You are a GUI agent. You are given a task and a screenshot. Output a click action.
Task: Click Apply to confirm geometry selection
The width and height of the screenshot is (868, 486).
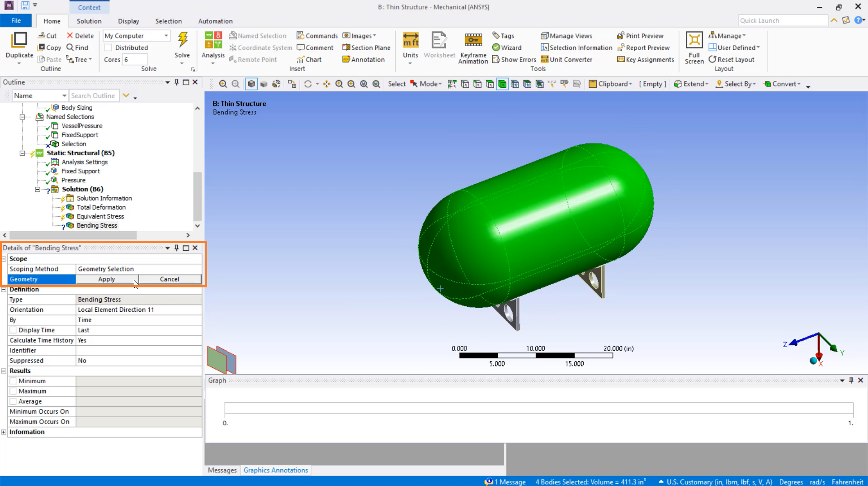[107, 279]
